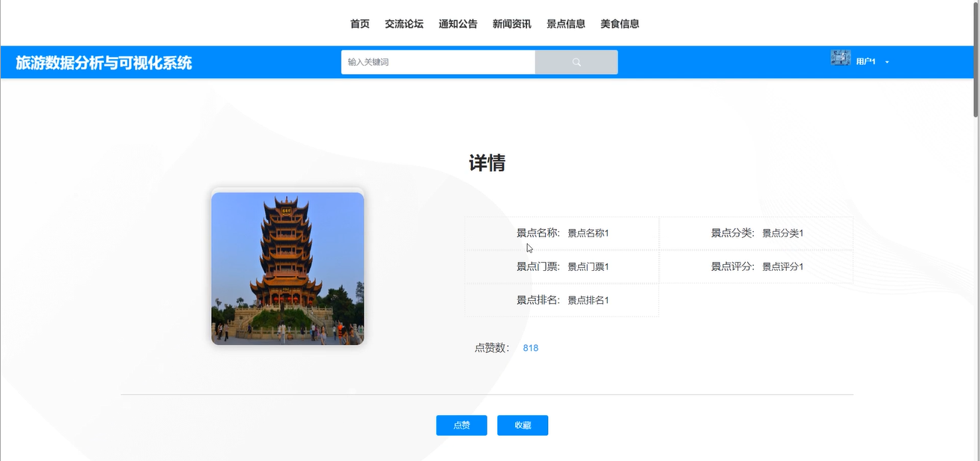Click the user avatar image

(841, 58)
